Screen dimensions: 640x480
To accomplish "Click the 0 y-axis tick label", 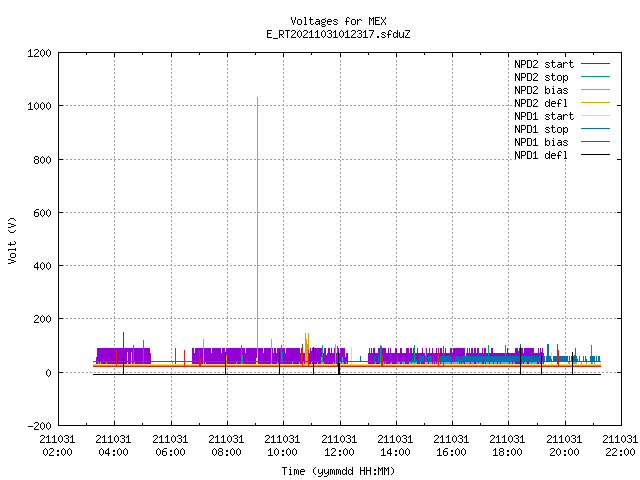I will point(48,373).
